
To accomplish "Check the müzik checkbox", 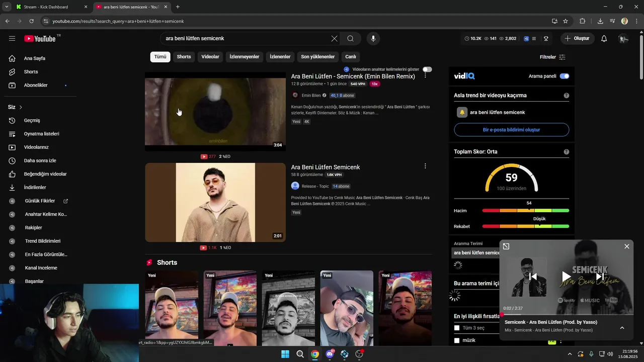I will click(x=457, y=340).
